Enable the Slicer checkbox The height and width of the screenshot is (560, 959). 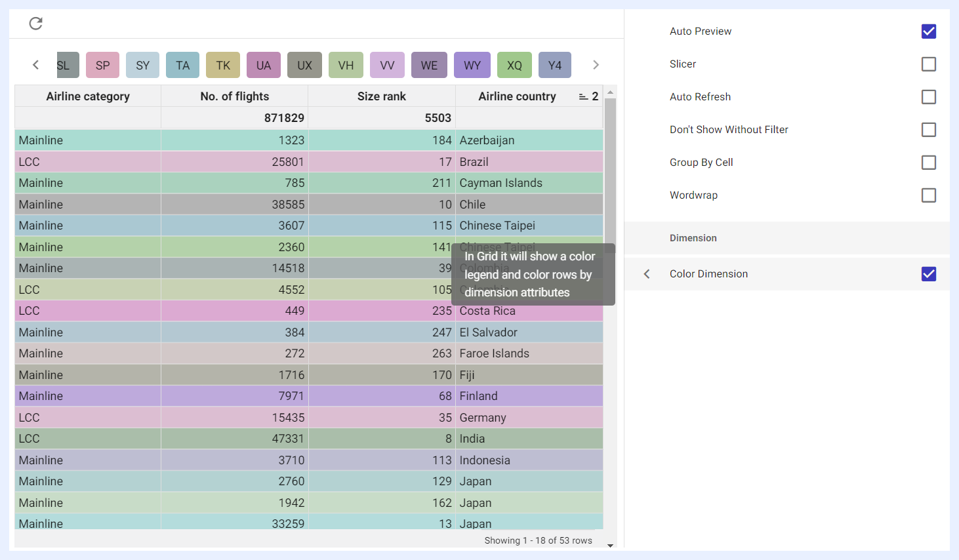(x=929, y=64)
